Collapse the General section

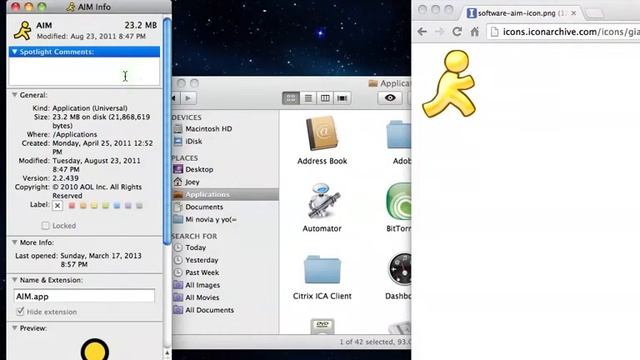15,95
